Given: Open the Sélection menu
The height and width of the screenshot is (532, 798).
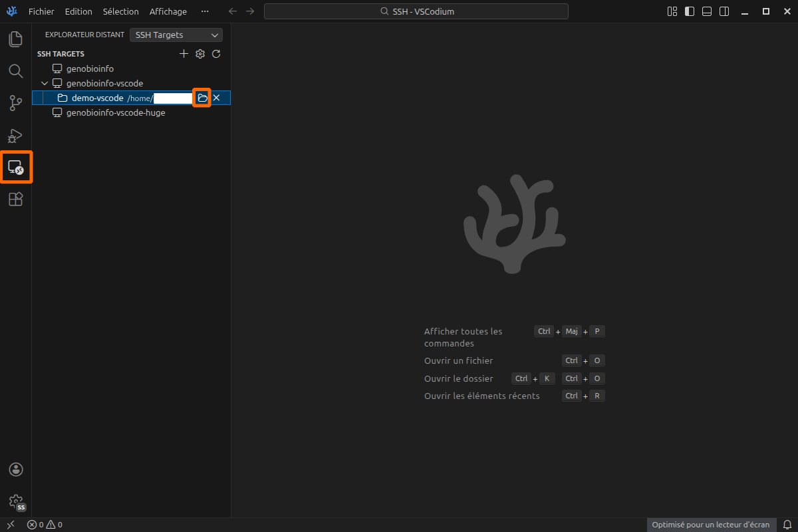Looking at the screenshot, I should (121, 11).
